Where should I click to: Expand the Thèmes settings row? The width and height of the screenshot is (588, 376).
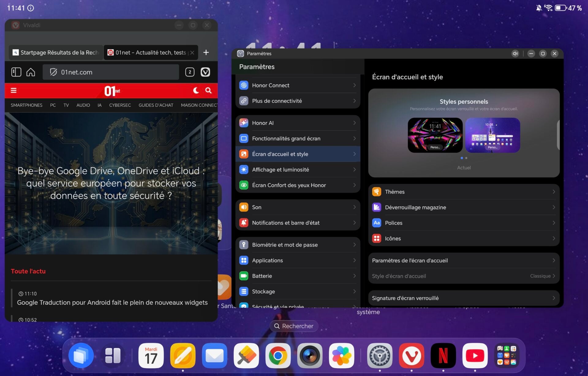464,192
